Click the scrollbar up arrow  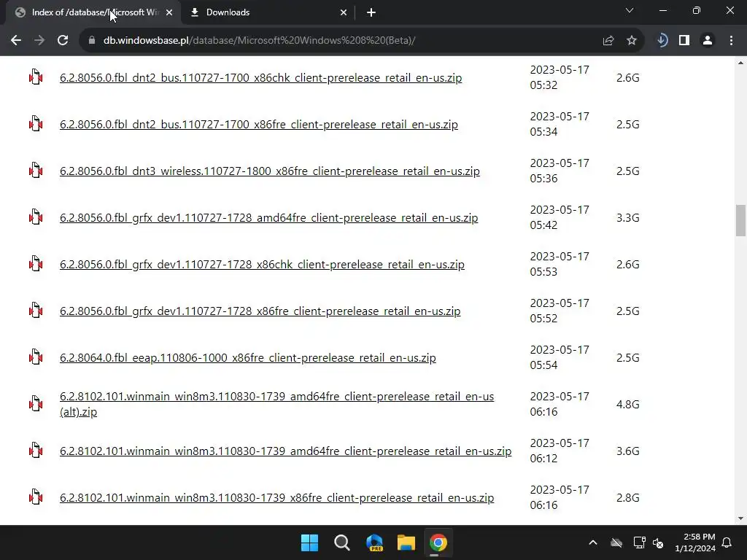(x=740, y=63)
